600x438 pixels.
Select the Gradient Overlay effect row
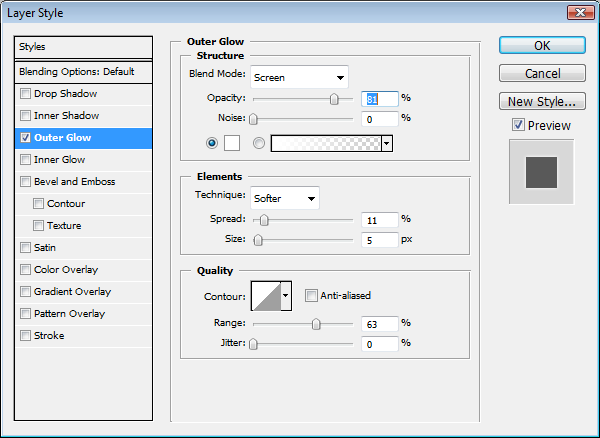tap(83, 291)
